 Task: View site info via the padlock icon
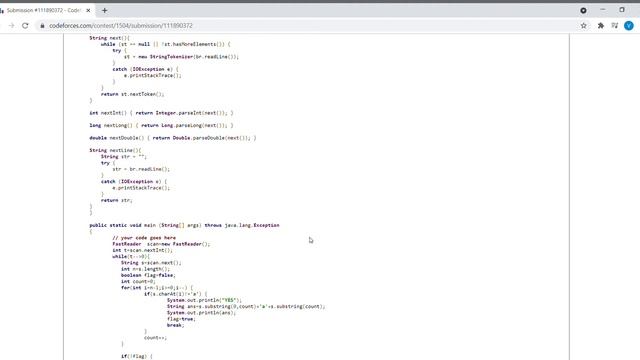[x=42, y=25]
